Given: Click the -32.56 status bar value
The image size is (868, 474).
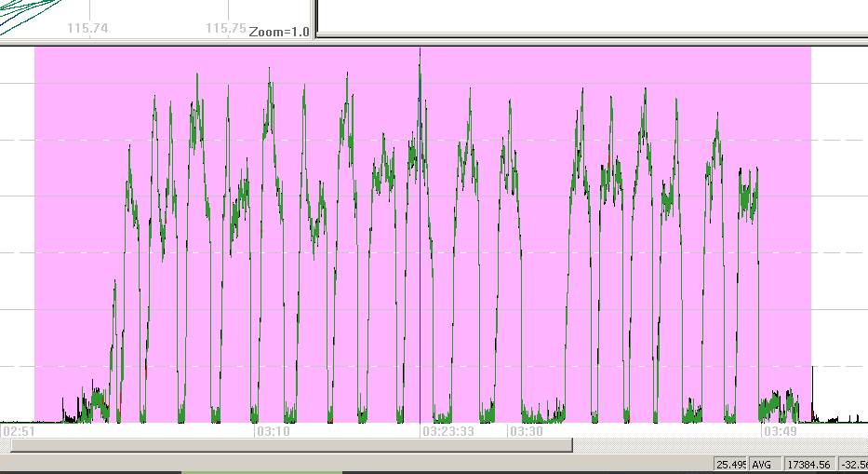Looking at the screenshot, I should pos(853,464).
